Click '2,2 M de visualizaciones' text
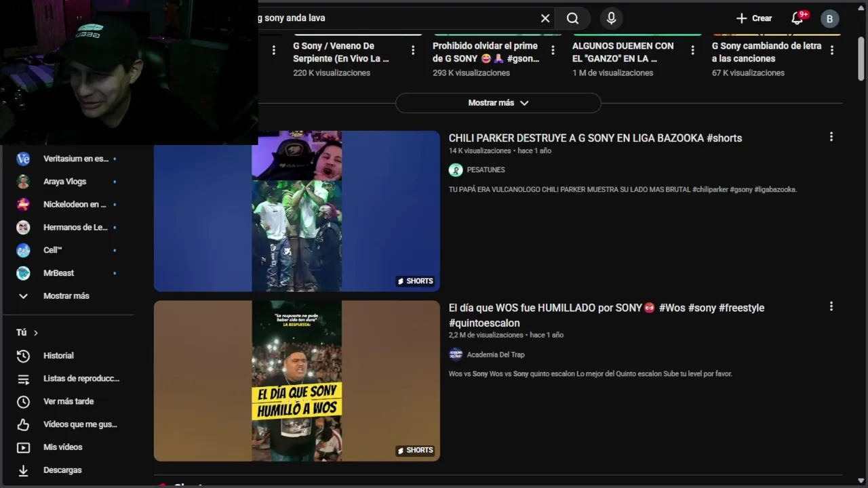 click(486, 335)
